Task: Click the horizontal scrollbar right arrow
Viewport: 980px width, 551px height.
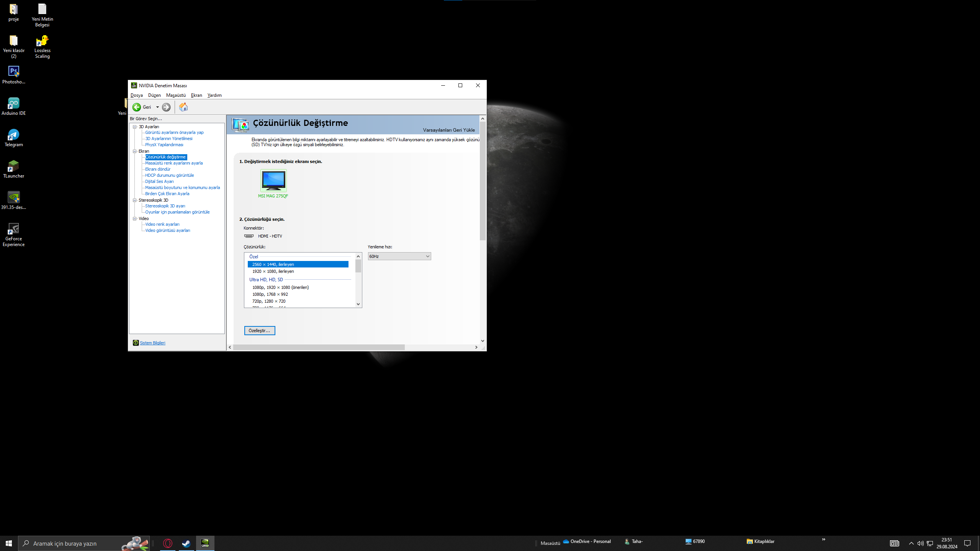Action: coord(476,347)
